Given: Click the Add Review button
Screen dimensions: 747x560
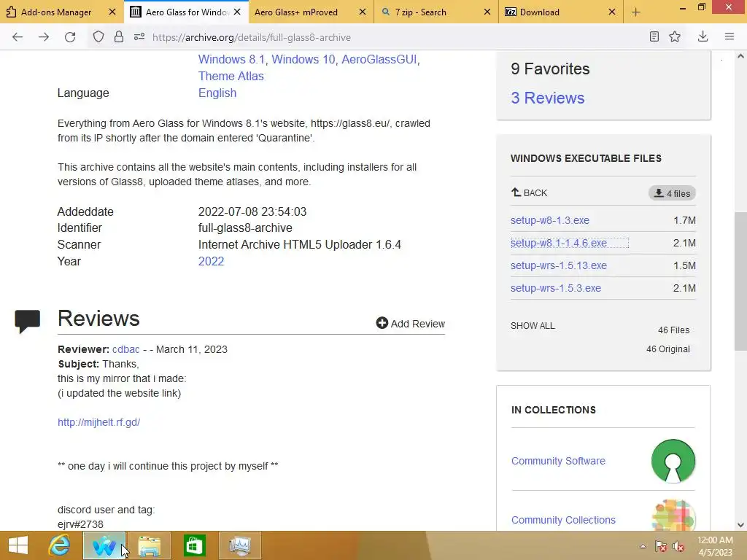Looking at the screenshot, I should tap(410, 324).
